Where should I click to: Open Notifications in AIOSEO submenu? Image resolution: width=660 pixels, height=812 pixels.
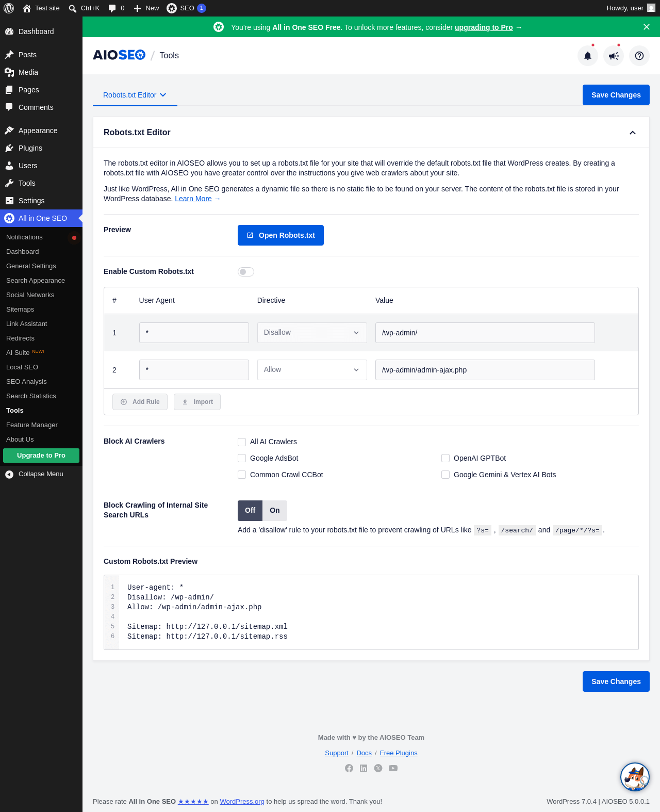coord(24,237)
